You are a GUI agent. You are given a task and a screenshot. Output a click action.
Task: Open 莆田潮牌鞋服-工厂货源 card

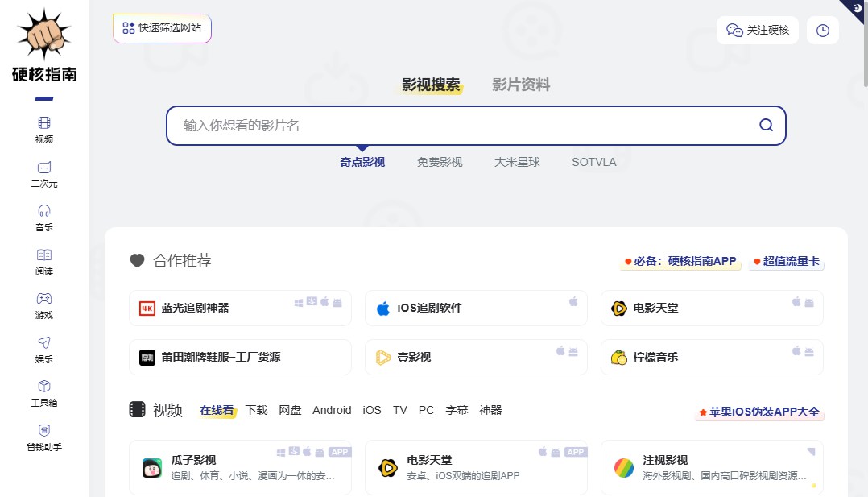(240, 358)
